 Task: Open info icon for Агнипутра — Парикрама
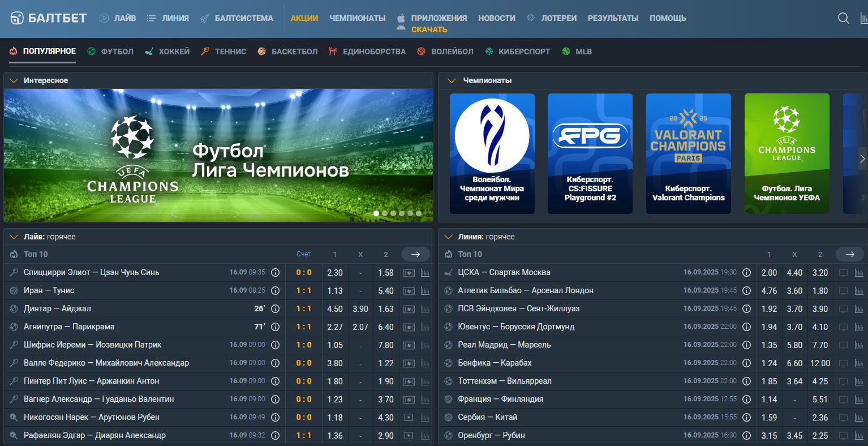coord(275,327)
